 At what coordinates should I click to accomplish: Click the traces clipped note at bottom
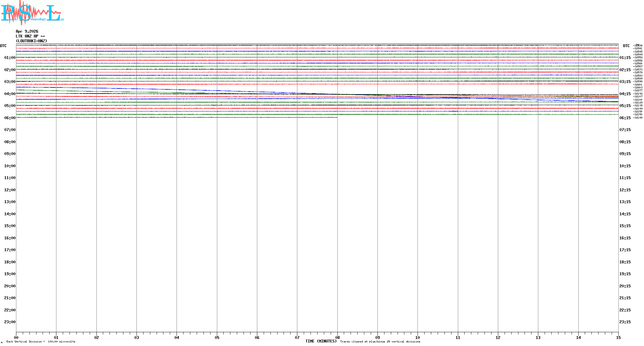pos(380,342)
